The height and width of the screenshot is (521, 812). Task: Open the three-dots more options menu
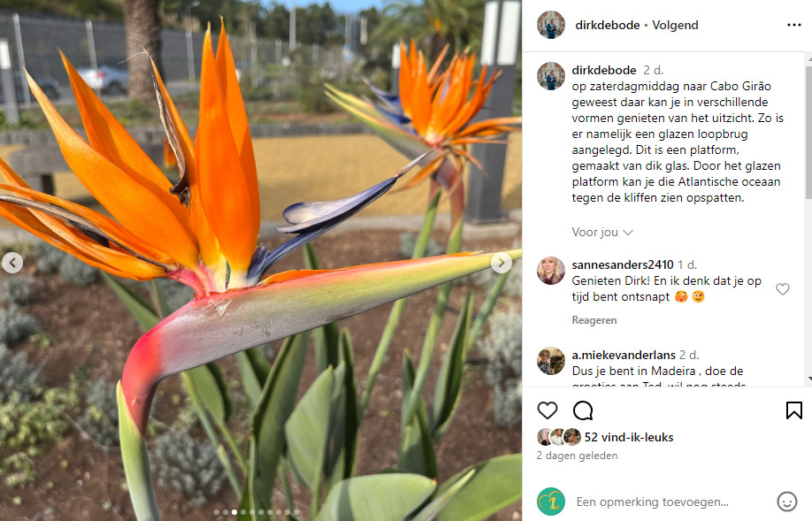[794, 25]
